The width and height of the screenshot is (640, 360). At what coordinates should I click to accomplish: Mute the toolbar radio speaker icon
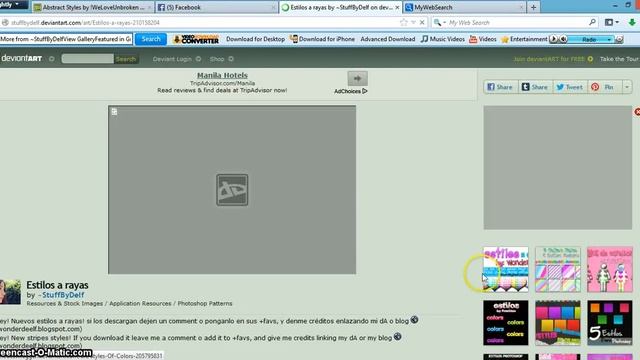pos(563,39)
